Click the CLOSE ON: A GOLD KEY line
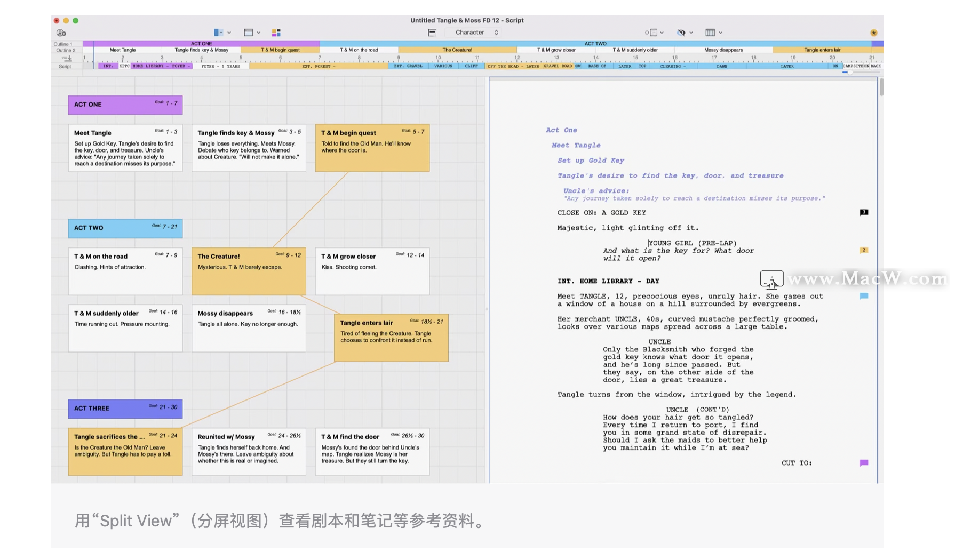The height and width of the screenshot is (560, 955). pos(602,213)
